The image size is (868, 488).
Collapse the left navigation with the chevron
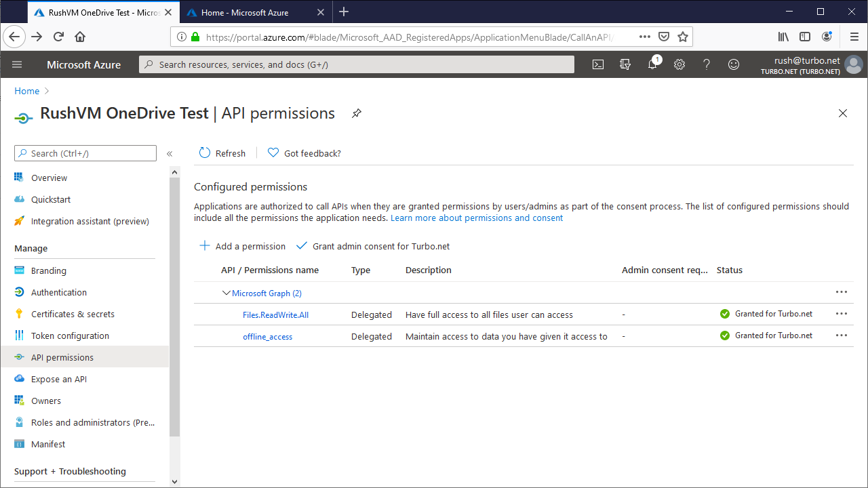(x=170, y=153)
